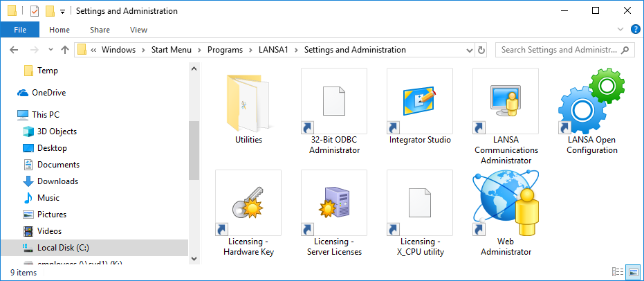The height and width of the screenshot is (281, 644).
Task: Open the Utilities folder
Action: coord(248,101)
